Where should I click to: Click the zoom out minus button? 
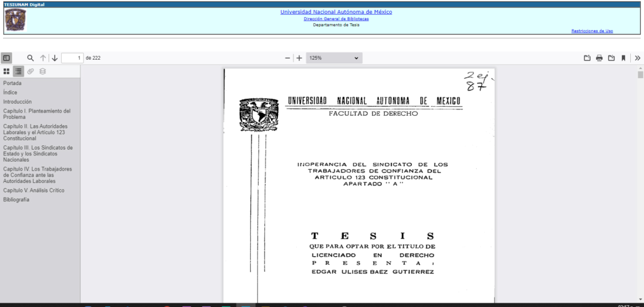pyautogui.click(x=288, y=58)
